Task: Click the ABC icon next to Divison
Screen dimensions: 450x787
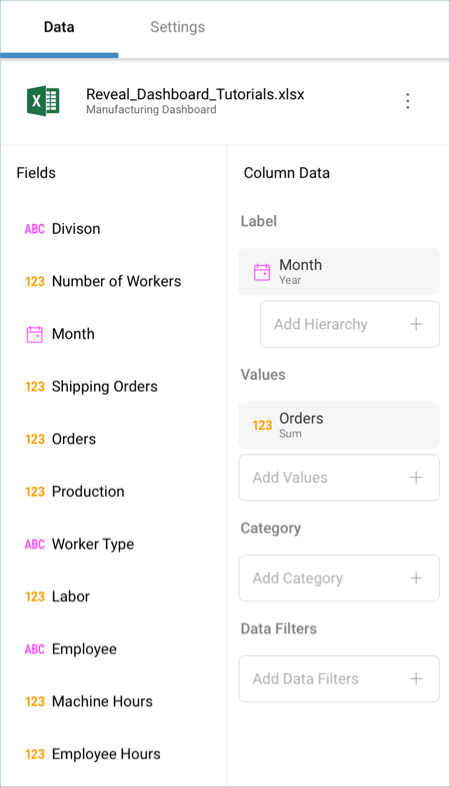Action: pos(35,229)
